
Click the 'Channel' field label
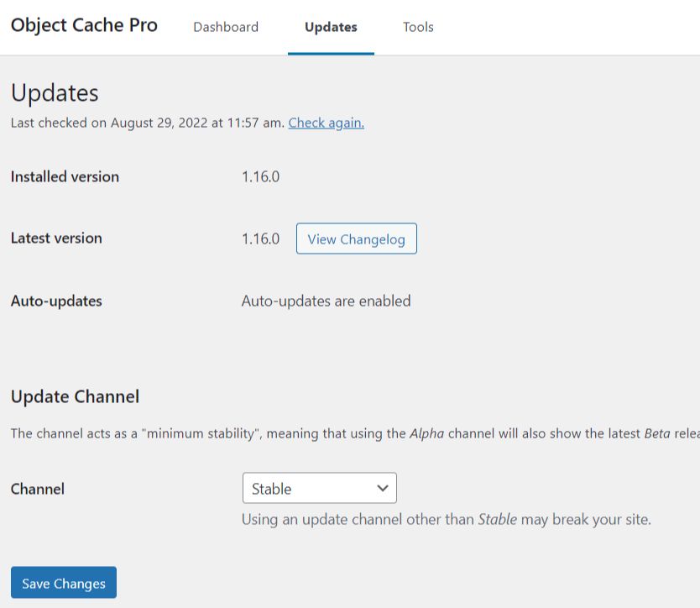click(38, 489)
